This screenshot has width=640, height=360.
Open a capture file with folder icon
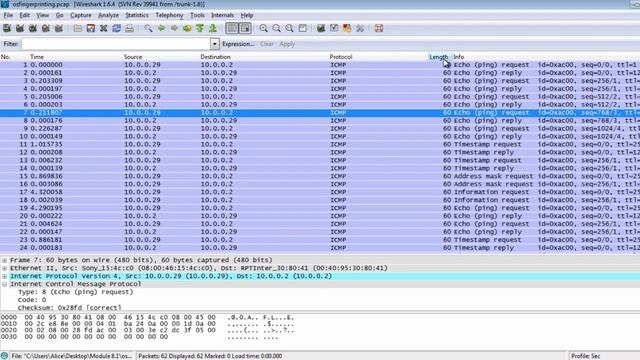click(78, 28)
